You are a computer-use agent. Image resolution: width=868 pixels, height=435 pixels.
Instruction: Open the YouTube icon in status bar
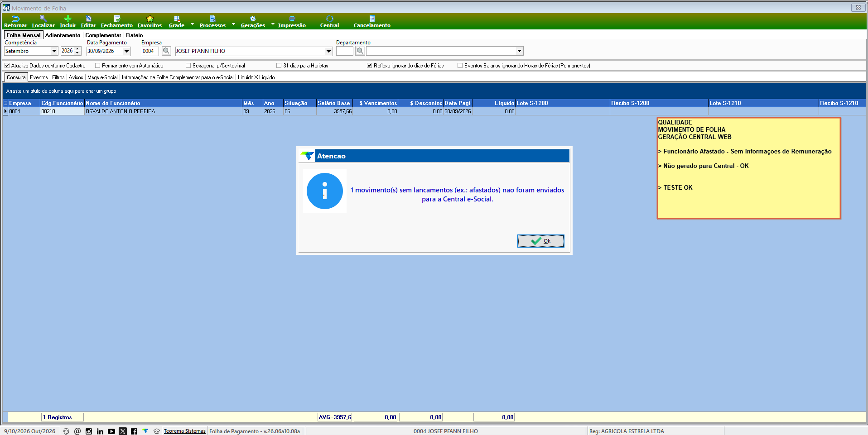point(111,431)
